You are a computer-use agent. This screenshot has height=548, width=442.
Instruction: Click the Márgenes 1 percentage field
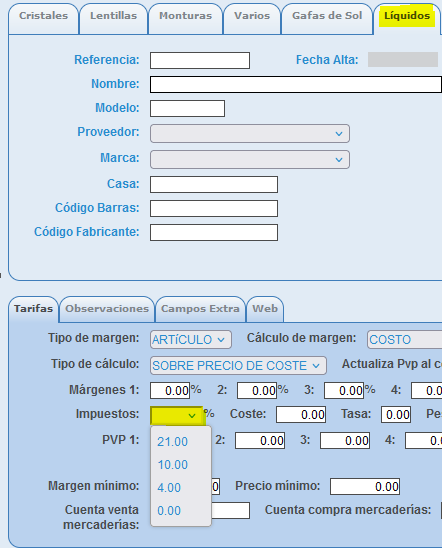[x=170, y=390]
